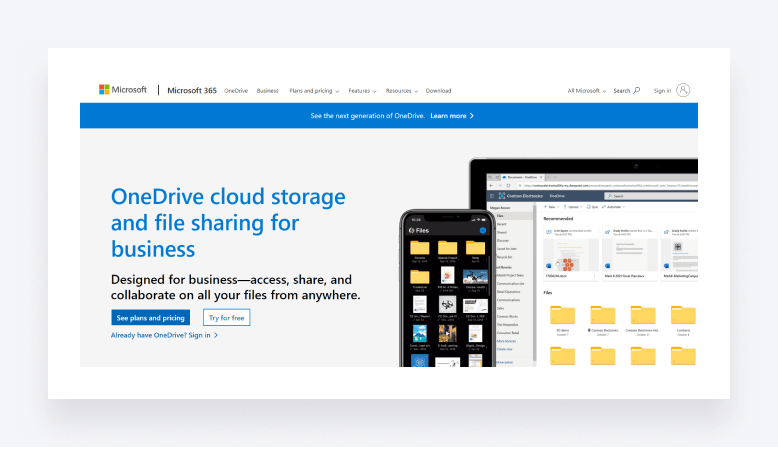
Task: Expand the Plans and pricing dropdown
Action: coord(314,91)
